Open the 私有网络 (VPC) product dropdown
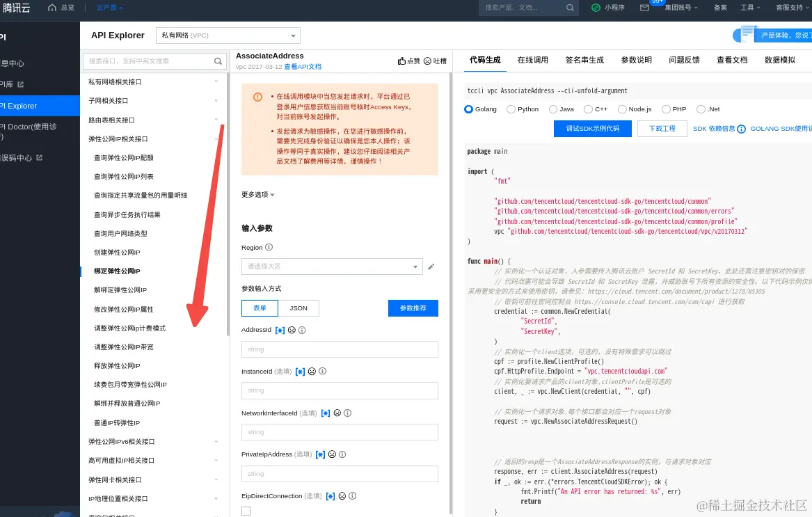 pos(228,35)
